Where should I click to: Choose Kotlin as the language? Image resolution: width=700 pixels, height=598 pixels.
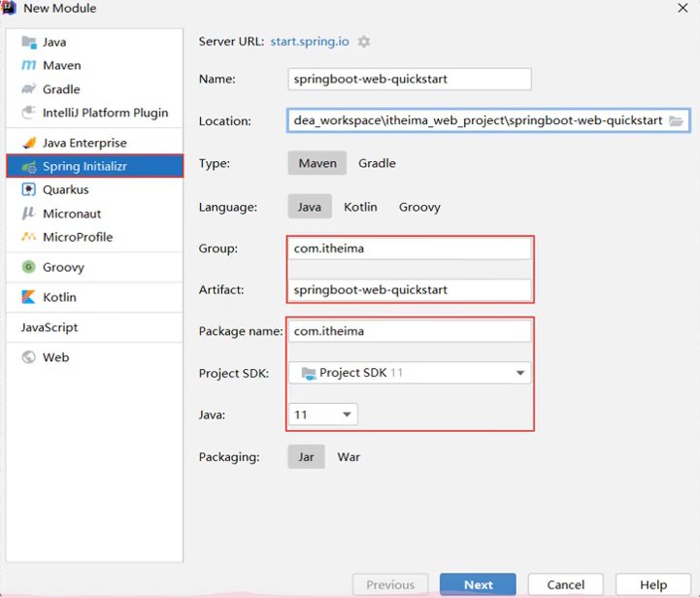[360, 207]
